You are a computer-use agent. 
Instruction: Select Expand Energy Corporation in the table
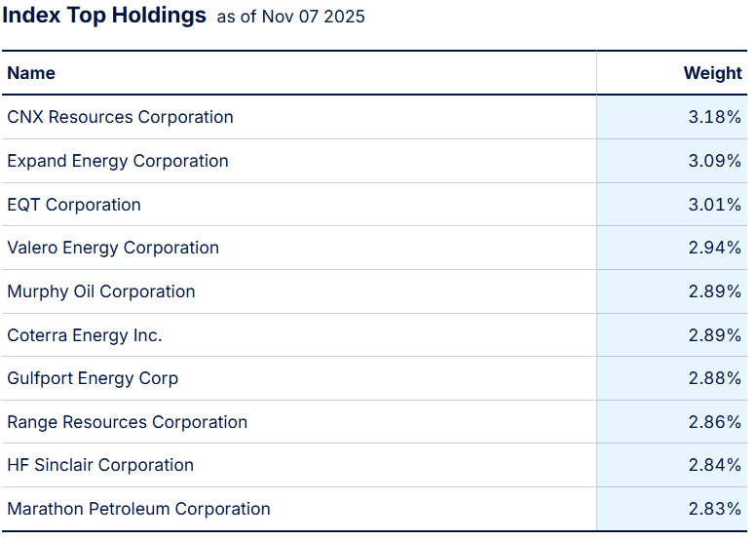pyautogui.click(x=117, y=161)
